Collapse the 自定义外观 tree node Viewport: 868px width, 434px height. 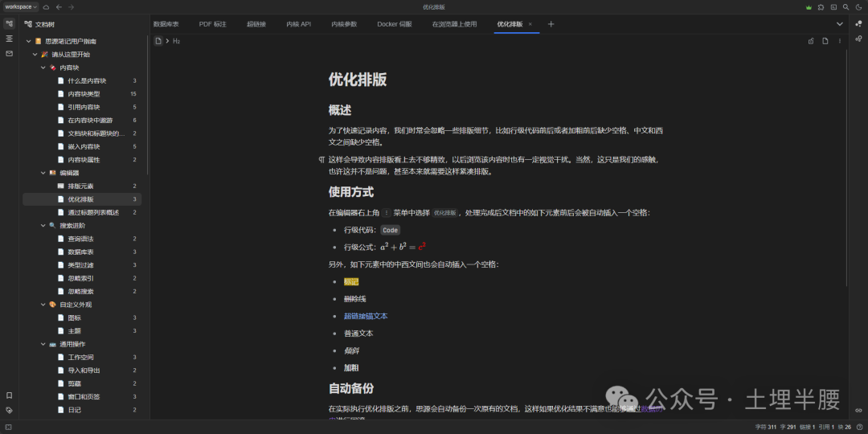click(x=43, y=305)
